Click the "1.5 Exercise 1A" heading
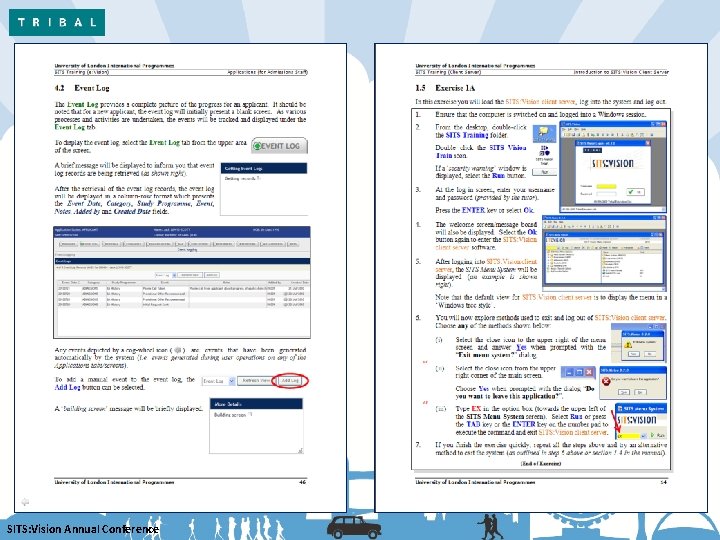Viewport: 720px width, 540px height. click(445, 88)
